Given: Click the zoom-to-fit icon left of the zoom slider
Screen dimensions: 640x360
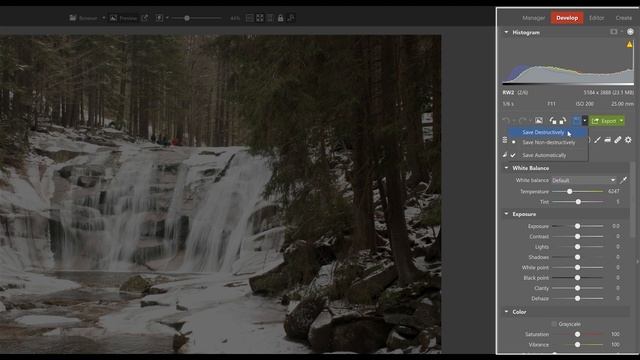Looking at the screenshot, I should 159,18.
